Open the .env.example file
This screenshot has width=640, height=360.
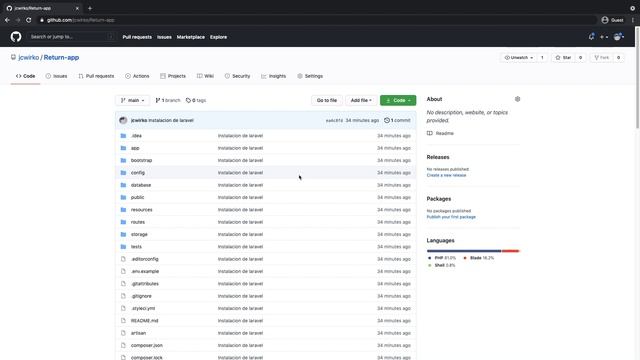[x=145, y=271]
